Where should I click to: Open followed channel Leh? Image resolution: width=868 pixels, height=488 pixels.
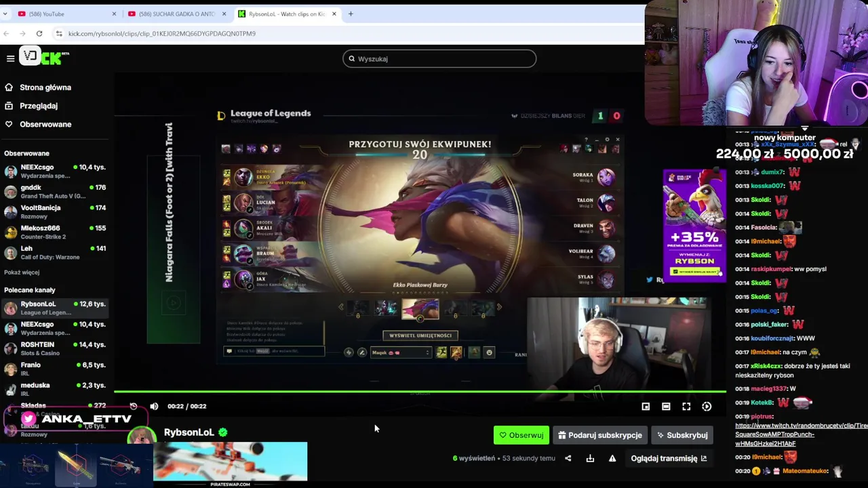point(55,252)
